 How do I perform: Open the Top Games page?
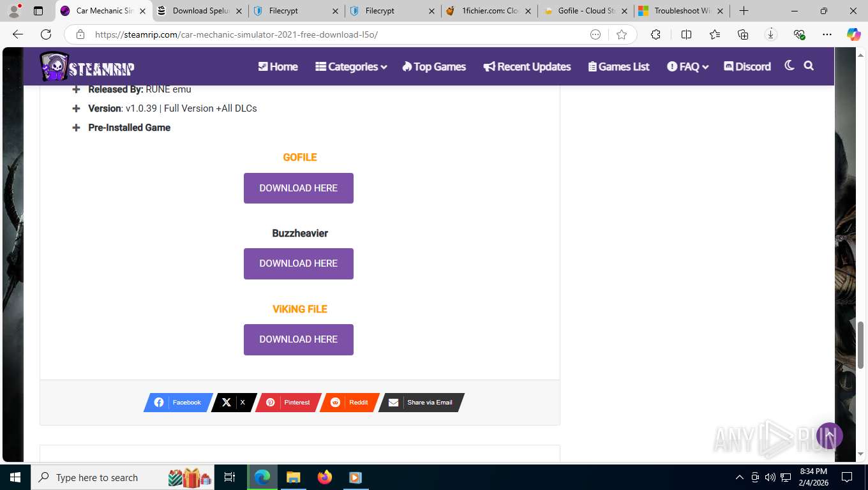pyautogui.click(x=434, y=66)
